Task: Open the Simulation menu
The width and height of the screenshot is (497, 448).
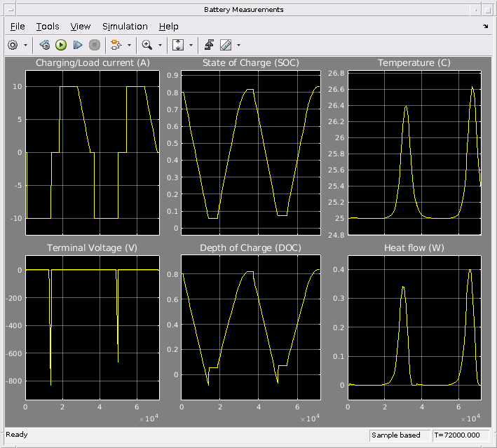Action: pos(125,26)
